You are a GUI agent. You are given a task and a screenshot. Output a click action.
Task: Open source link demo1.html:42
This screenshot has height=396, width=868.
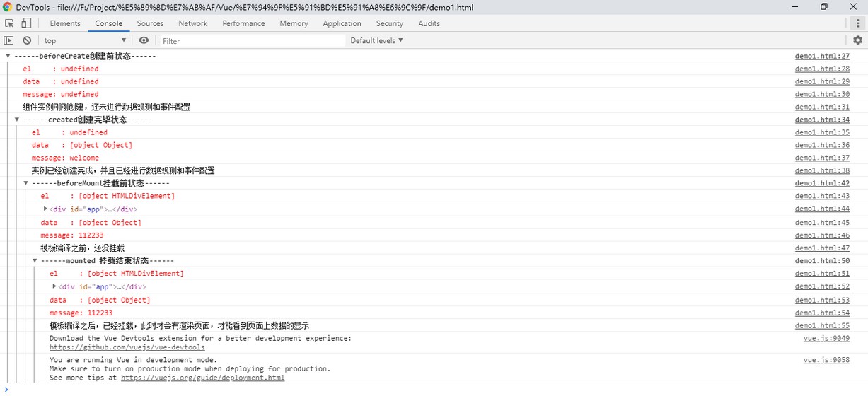pos(822,183)
